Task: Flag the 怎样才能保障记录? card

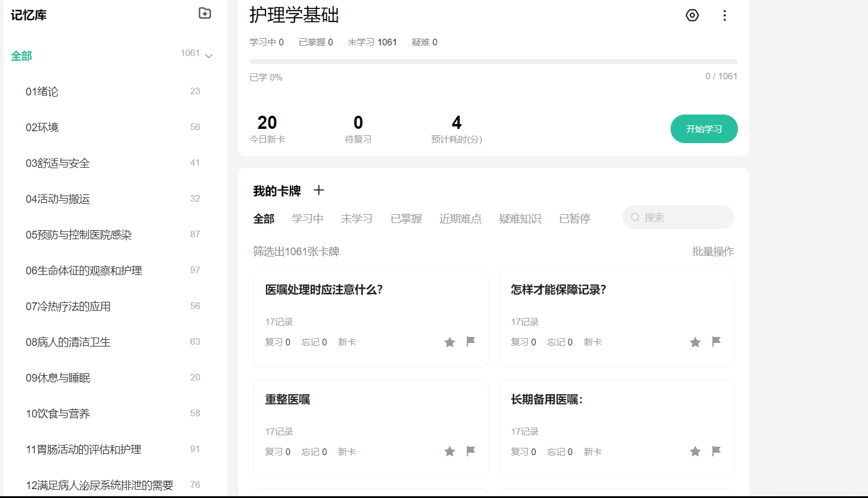Action: pos(716,342)
